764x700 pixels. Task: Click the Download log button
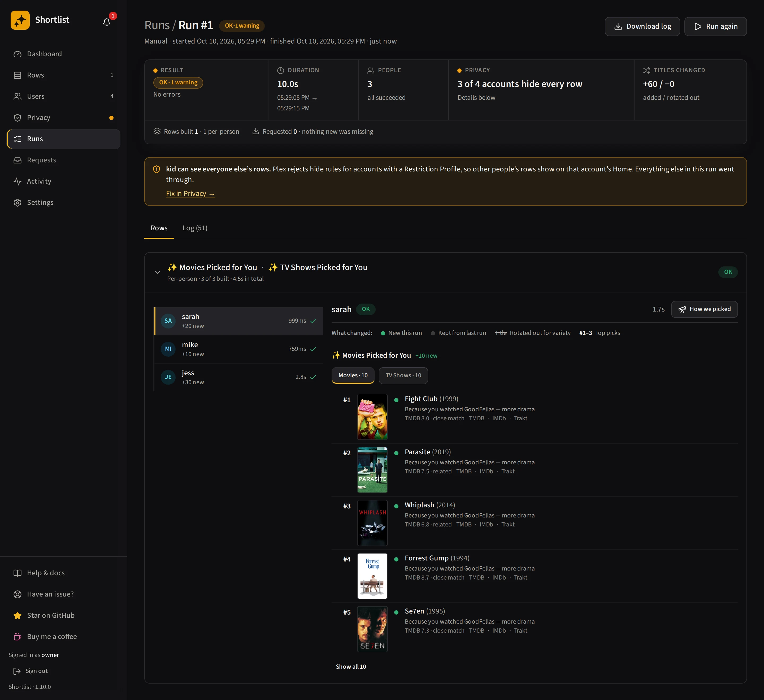click(642, 27)
